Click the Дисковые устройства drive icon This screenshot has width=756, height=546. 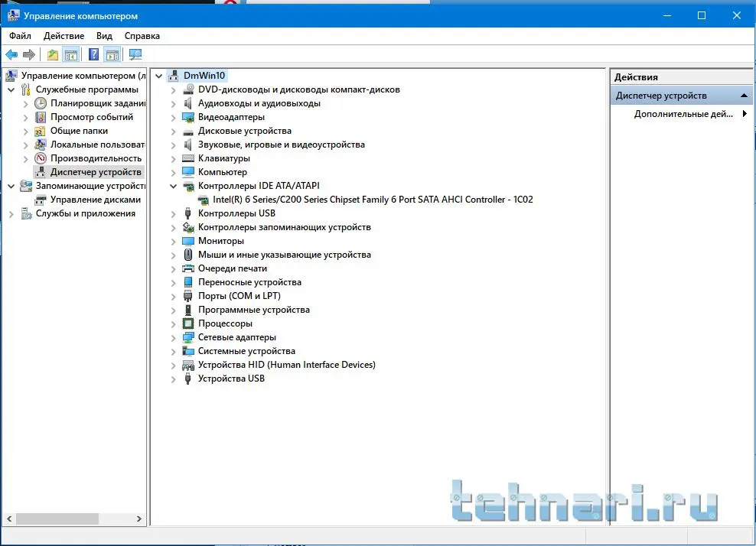[188, 131]
